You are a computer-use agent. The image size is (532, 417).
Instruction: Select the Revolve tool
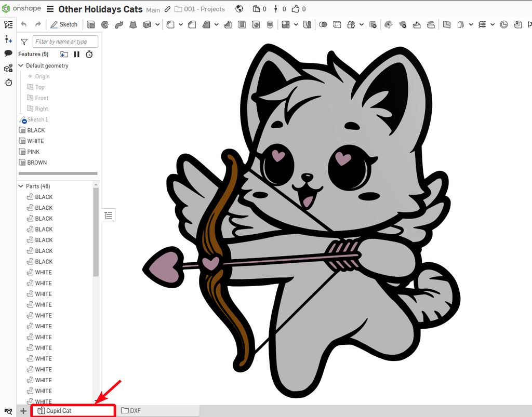[105, 24]
